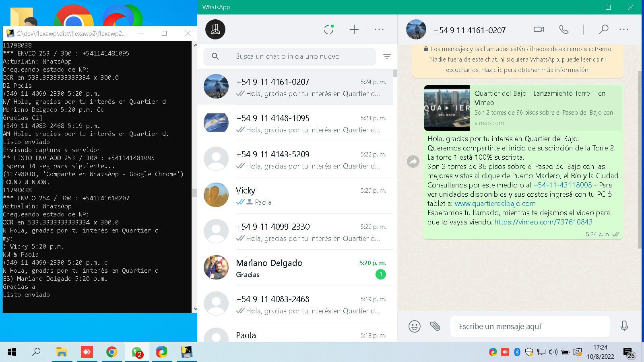Screen dimensions: 644x362
Task: Click the chat list scrollbar thumb
Action: point(395,73)
